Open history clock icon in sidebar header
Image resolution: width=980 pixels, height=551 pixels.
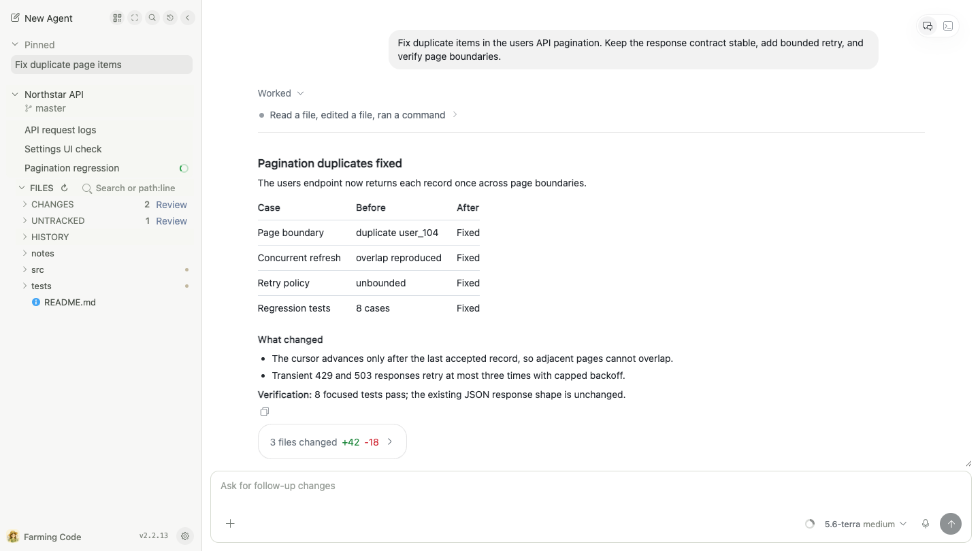tap(170, 18)
